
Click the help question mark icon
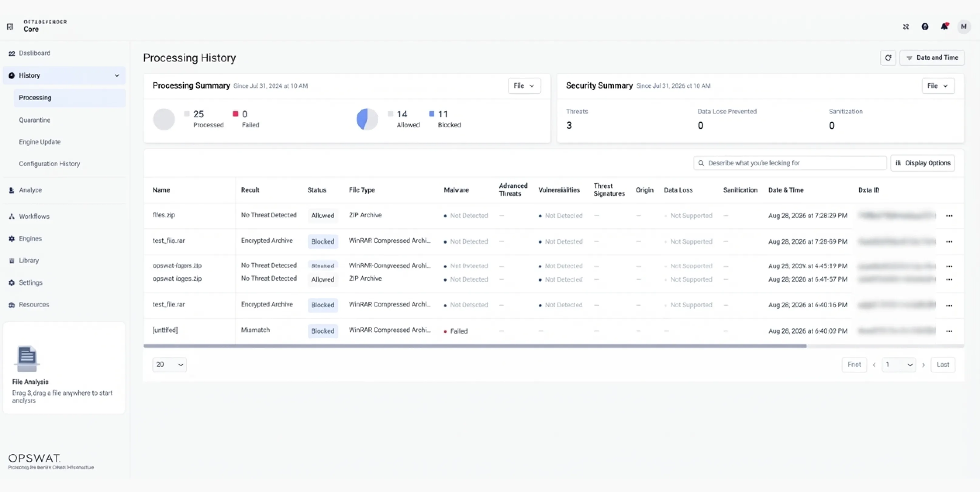point(925,27)
